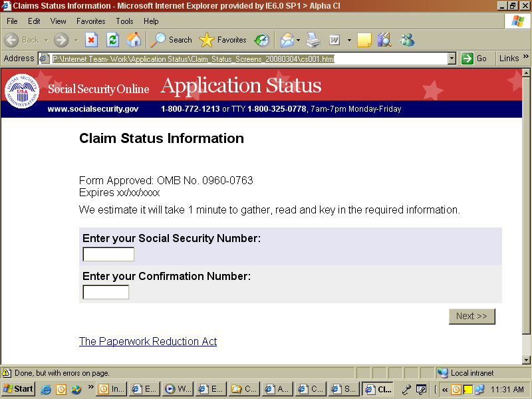Open The Paperwork Reduction Act link

(148, 341)
